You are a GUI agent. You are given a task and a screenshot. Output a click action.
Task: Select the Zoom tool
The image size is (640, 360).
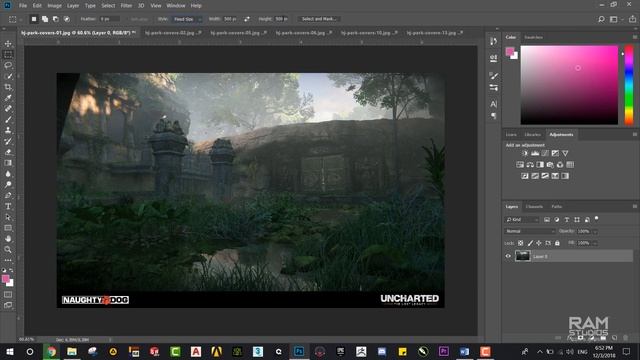click(8, 249)
